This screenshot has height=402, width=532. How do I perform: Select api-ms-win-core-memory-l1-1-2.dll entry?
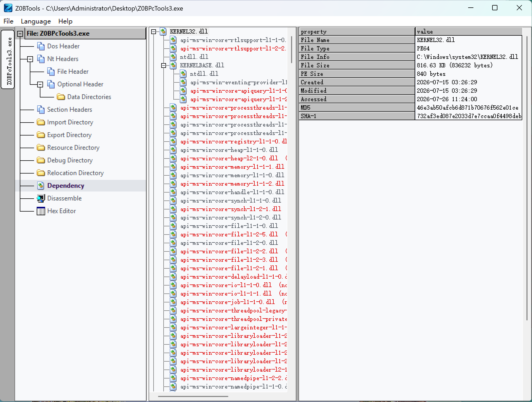point(232,184)
